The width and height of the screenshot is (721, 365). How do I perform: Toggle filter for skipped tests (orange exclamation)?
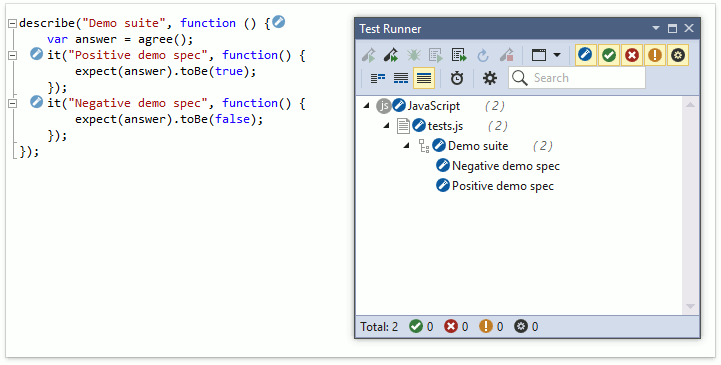click(655, 56)
